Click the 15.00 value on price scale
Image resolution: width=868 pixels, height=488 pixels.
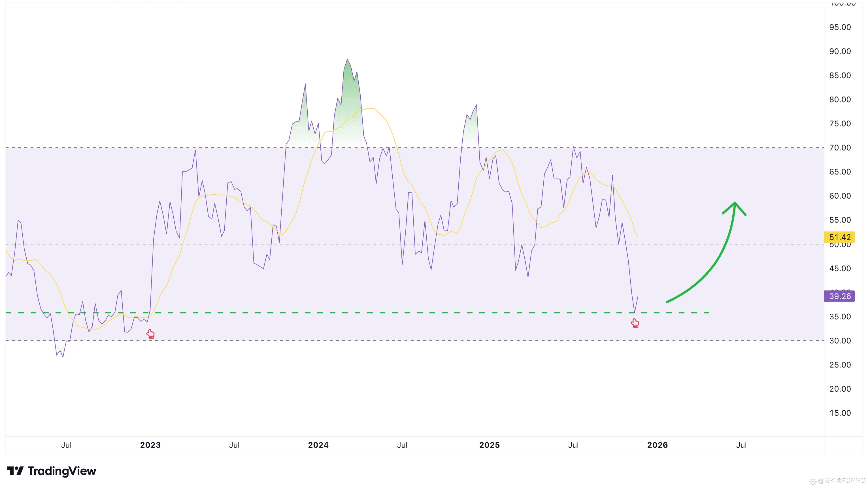[840, 413]
